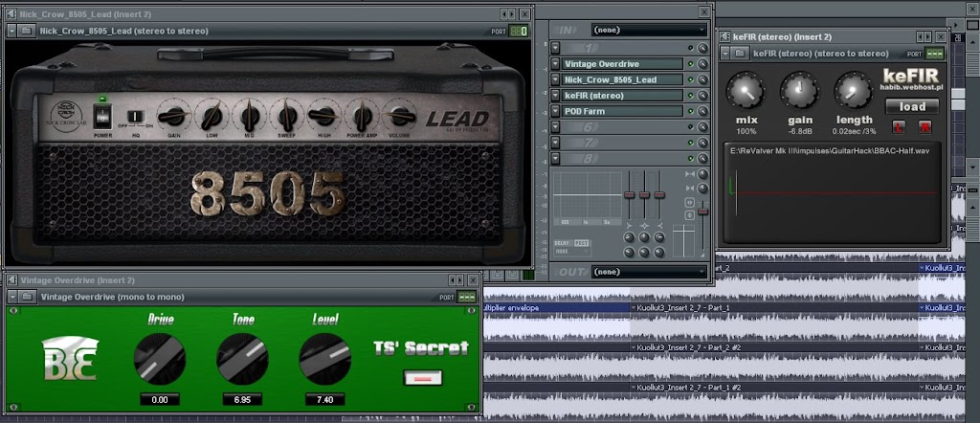980x423 pixels.
Task: Open Nick_Crow_8505_Lead plugin options arrow
Action: pos(11,31)
